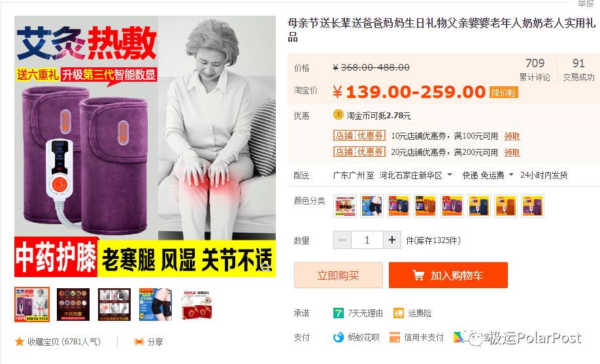Click the 运费险 orange truck icon

pos(398,313)
